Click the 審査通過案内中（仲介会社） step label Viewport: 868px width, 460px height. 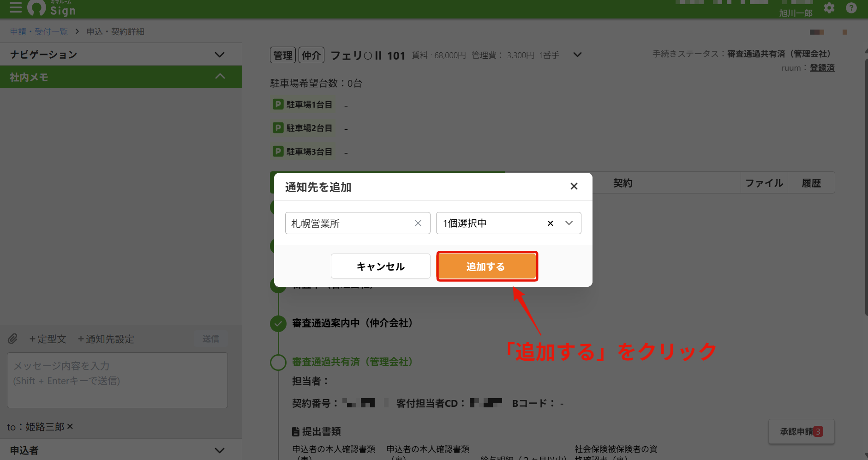point(352,323)
